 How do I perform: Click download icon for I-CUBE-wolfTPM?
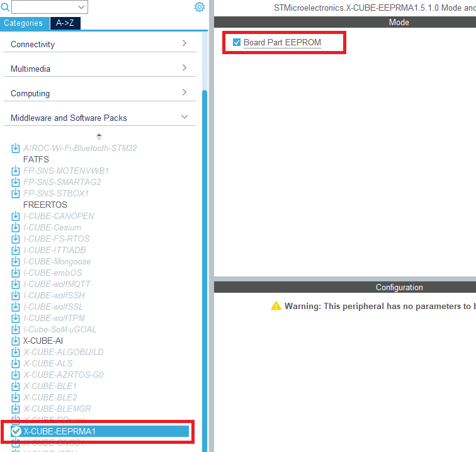16,318
